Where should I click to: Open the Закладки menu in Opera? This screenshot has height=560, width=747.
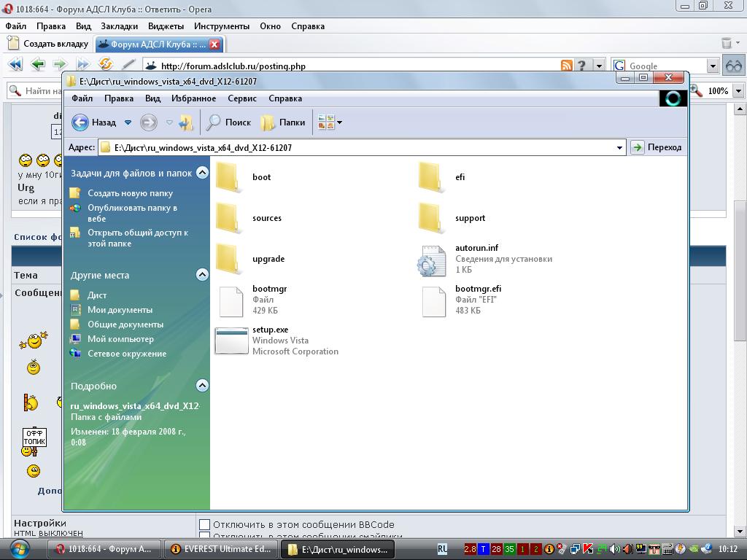pos(119,26)
